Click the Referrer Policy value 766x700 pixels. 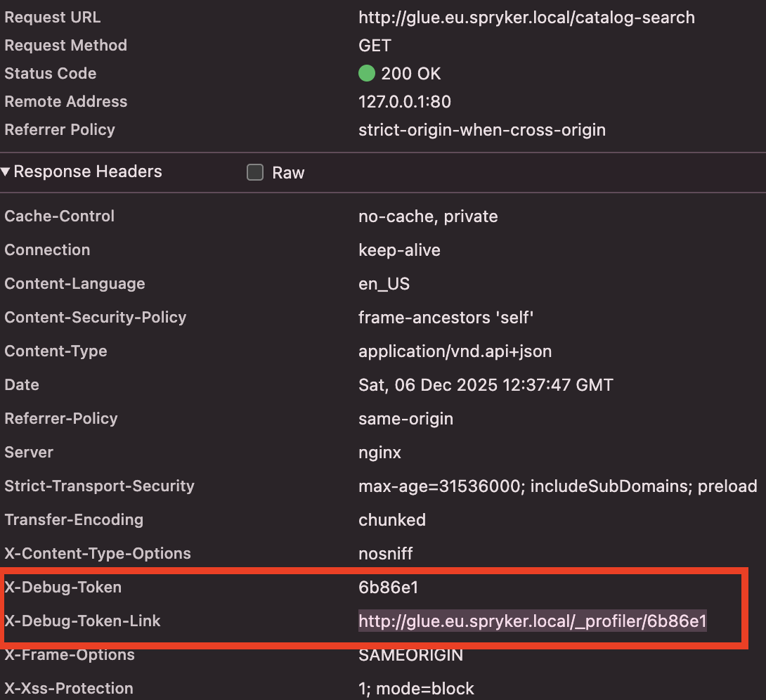pos(481,130)
